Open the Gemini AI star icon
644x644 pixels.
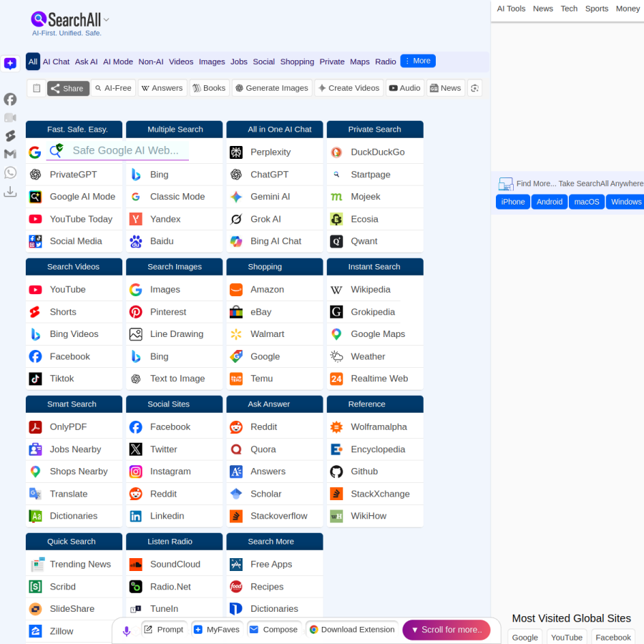pos(236,197)
